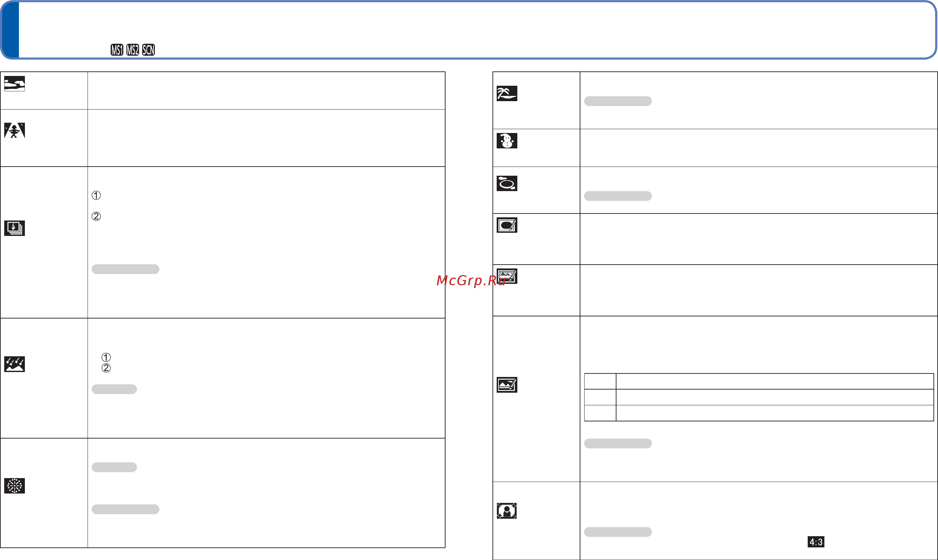The height and width of the screenshot is (560, 938).
Task: Click the MS2 mode badge
Action: point(133,50)
